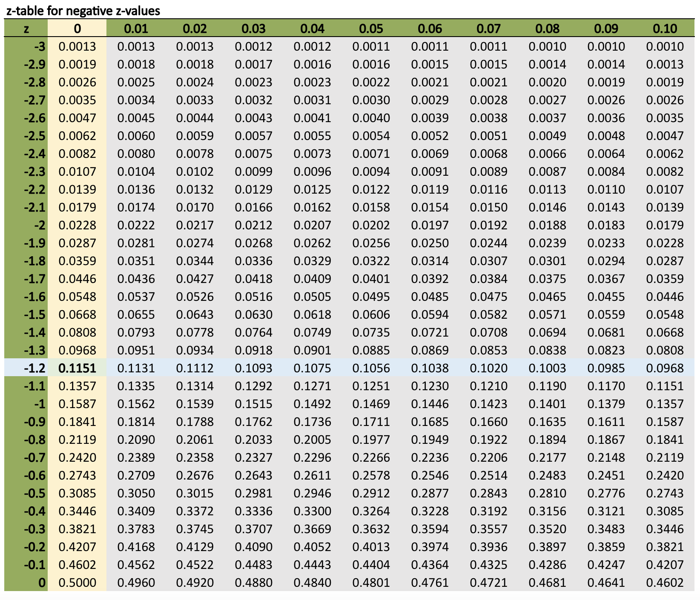Click 0.1469 in row -1
700x600 pixels.
click(x=371, y=404)
